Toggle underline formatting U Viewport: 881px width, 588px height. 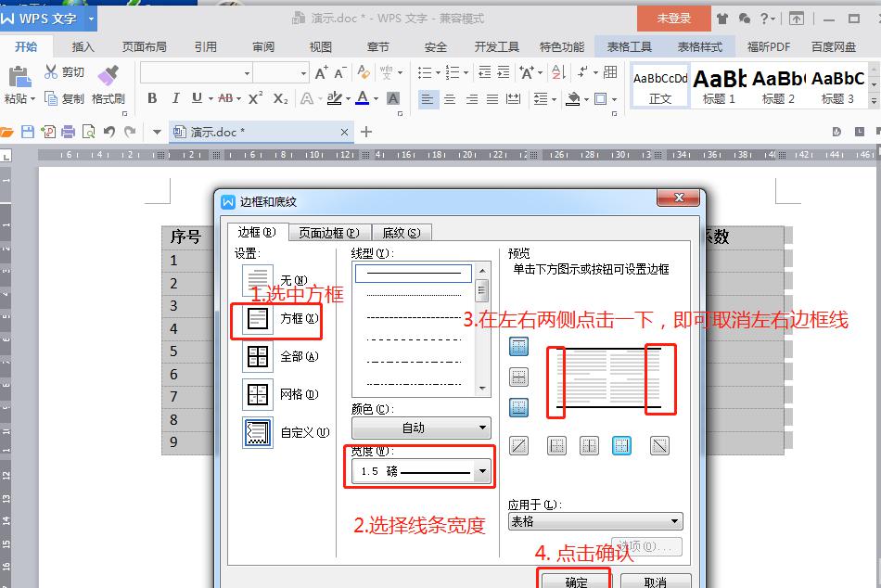point(197,98)
